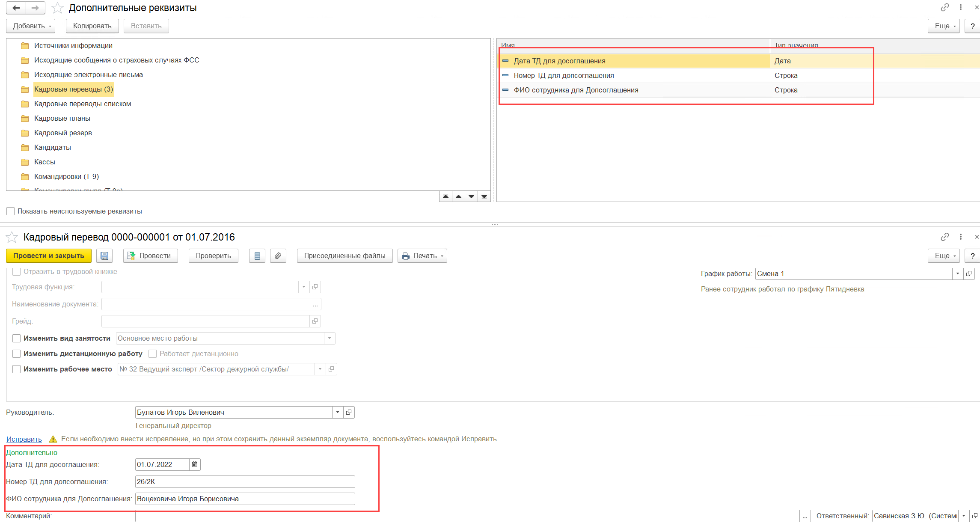Click into the Комментарий input field

click(467, 516)
